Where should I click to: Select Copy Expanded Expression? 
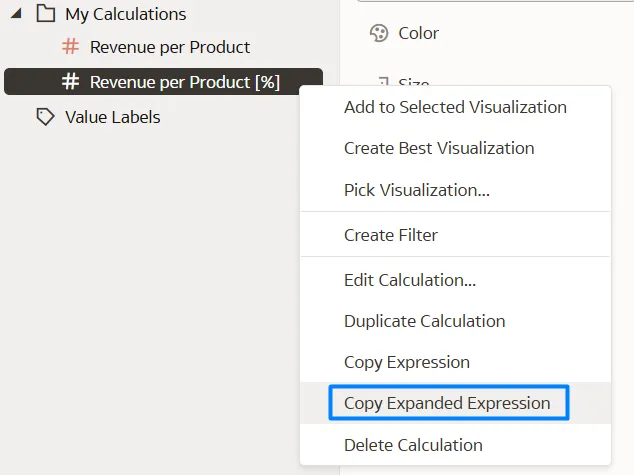tap(447, 403)
